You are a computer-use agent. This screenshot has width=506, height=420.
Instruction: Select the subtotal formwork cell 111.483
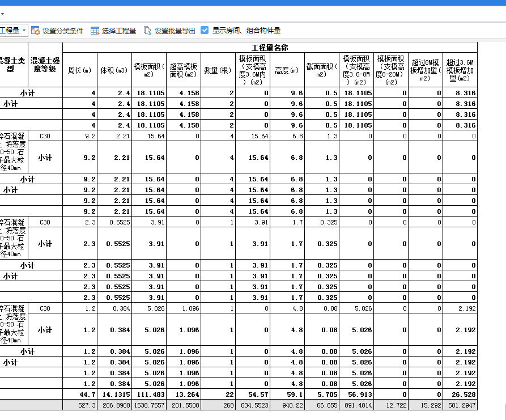(x=149, y=394)
